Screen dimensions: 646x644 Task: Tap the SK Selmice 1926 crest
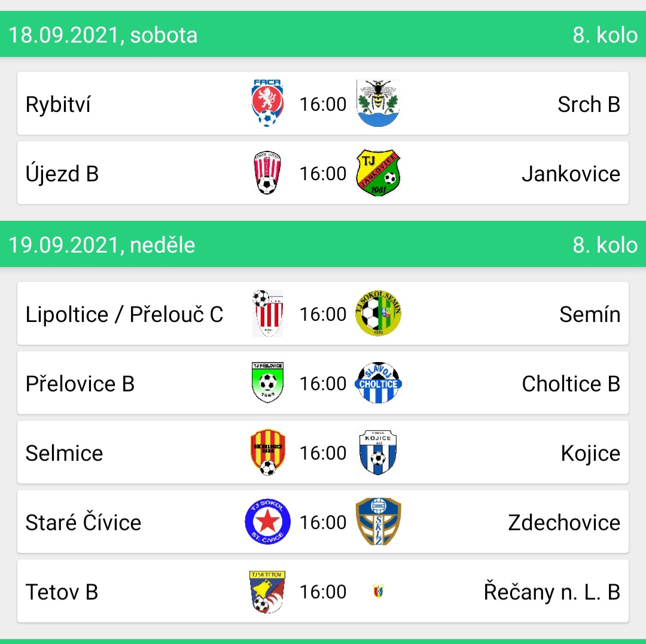click(x=267, y=452)
